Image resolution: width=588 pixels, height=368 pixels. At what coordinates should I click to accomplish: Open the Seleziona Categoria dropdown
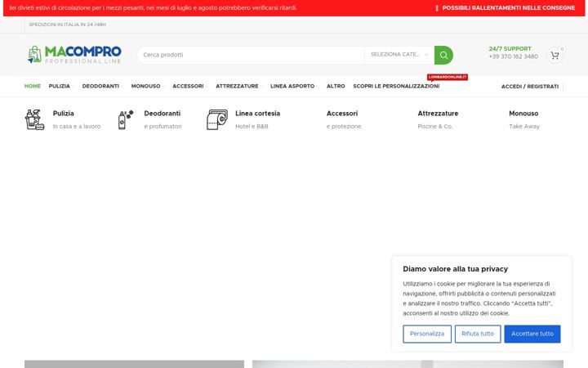point(399,55)
